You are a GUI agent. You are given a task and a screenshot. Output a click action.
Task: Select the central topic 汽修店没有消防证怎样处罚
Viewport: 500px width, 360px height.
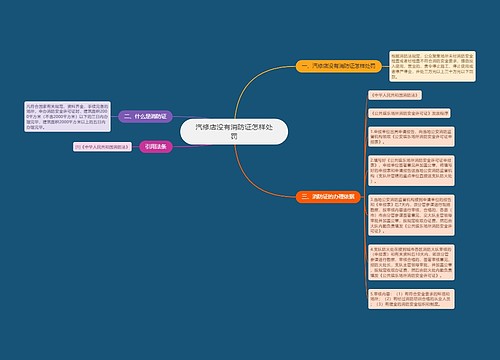(234, 132)
